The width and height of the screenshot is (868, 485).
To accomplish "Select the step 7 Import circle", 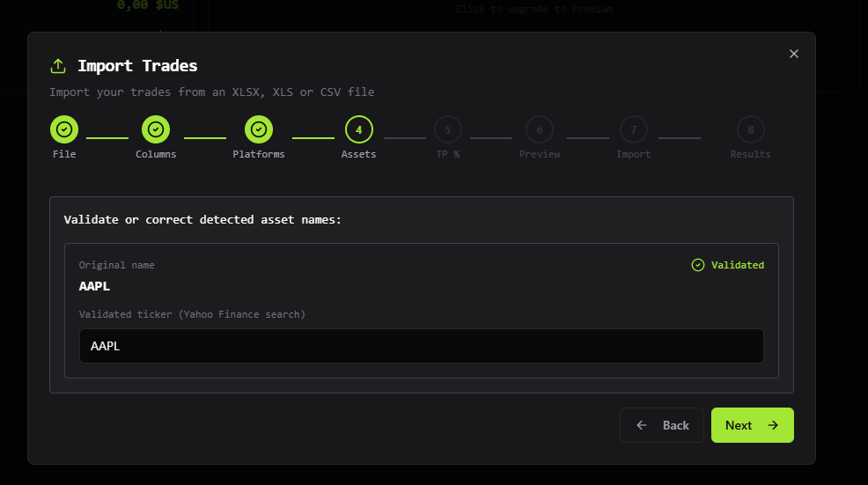I will (633, 130).
